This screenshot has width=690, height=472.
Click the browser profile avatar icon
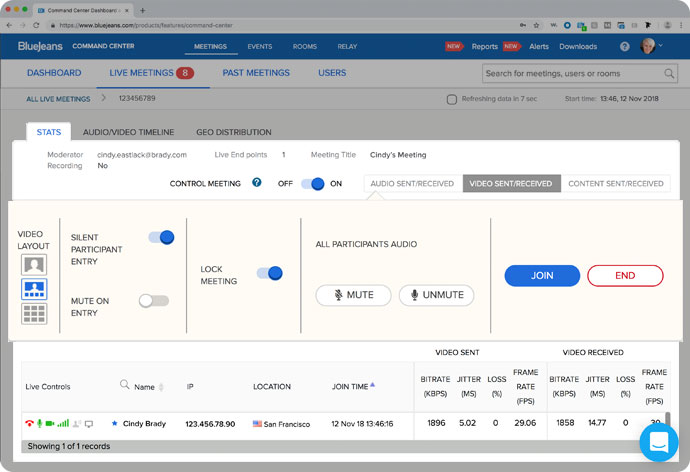point(668,26)
